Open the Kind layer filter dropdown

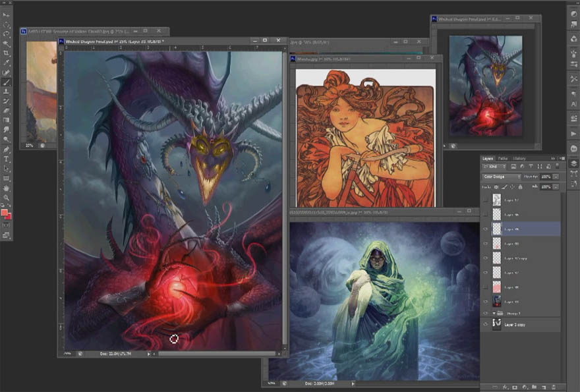494,167
